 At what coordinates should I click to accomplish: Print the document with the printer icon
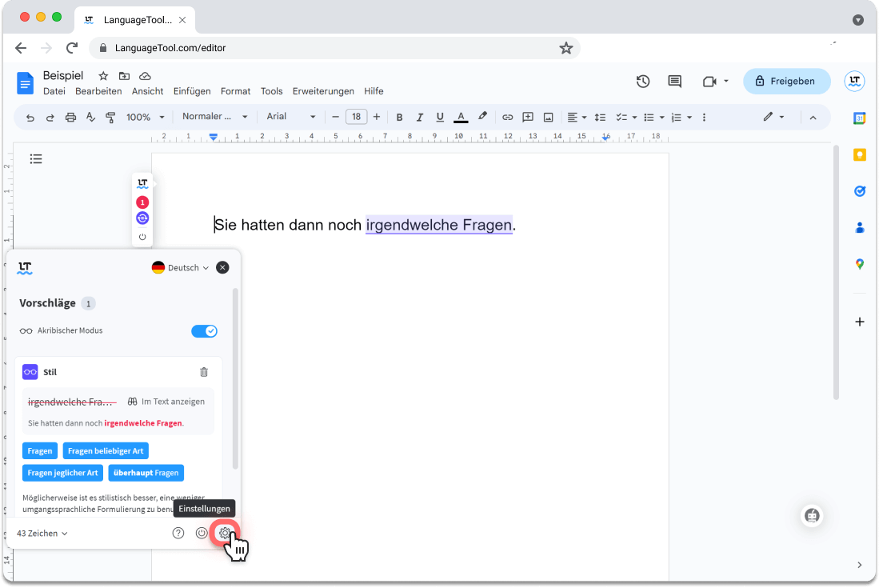[70, 117]
